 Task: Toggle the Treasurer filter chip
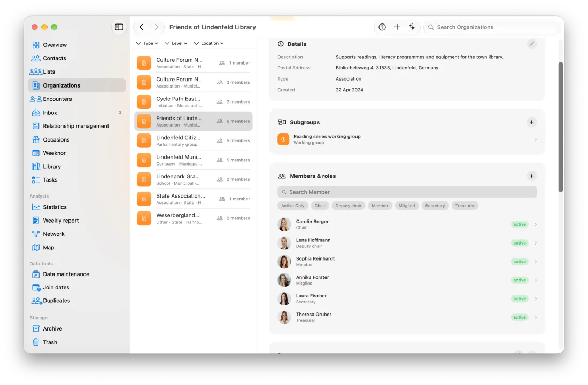point(465,206)
